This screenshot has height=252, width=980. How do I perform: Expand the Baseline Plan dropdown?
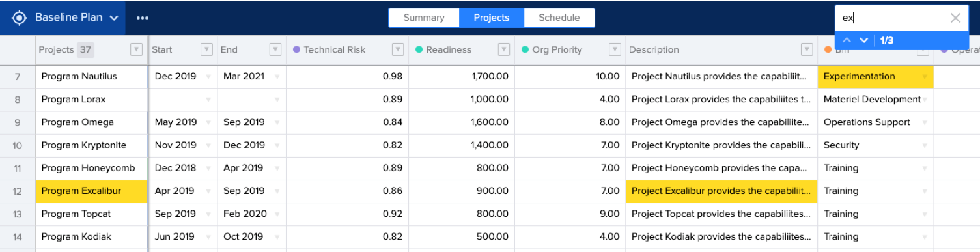point(114,18)
